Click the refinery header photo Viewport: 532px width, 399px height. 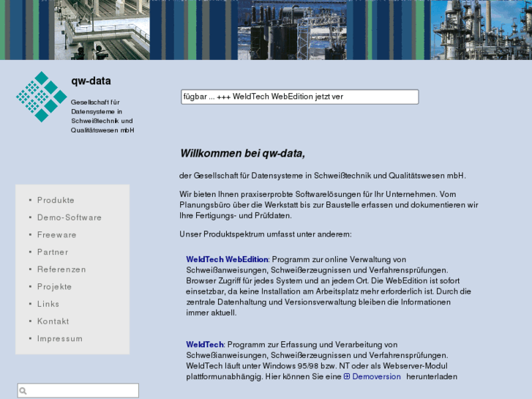click(481, 30)
